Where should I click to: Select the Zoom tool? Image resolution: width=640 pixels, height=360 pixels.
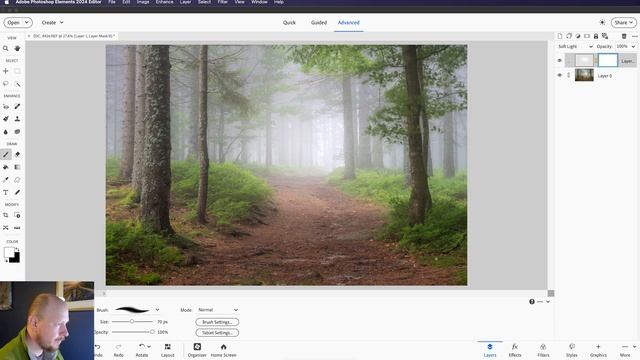click(x=6, y=49)
